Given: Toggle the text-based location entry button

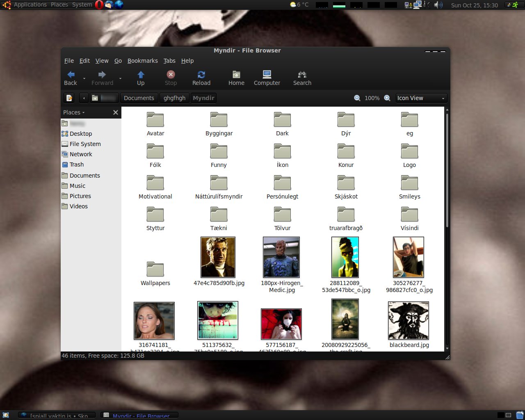Looking at the screenshot, I should pos(69,98).
